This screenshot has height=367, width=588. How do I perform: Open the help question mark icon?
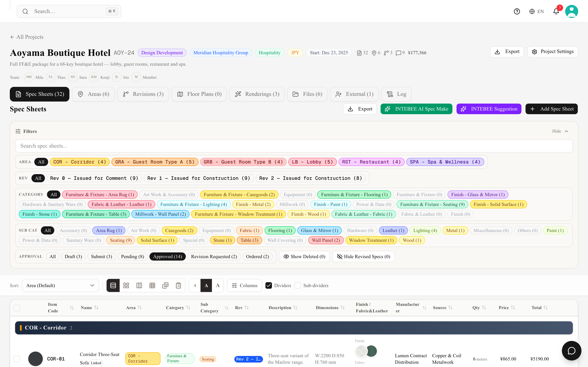(x=517, y=11)
